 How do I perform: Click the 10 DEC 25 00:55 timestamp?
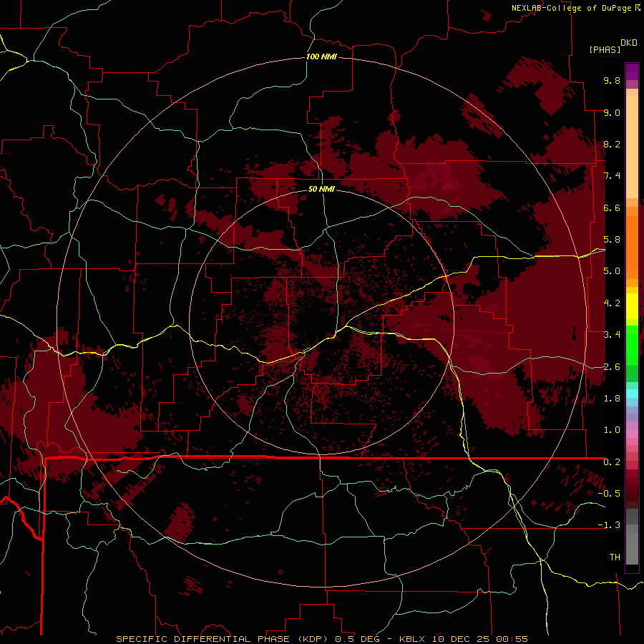point(479,639)
